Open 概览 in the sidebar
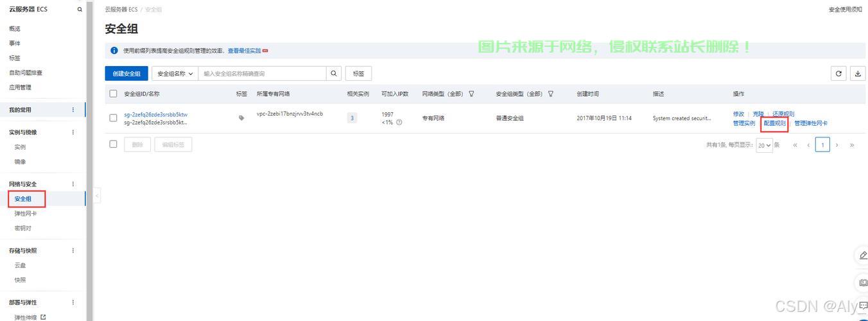868x321 pixels. (x=14, y=29)
